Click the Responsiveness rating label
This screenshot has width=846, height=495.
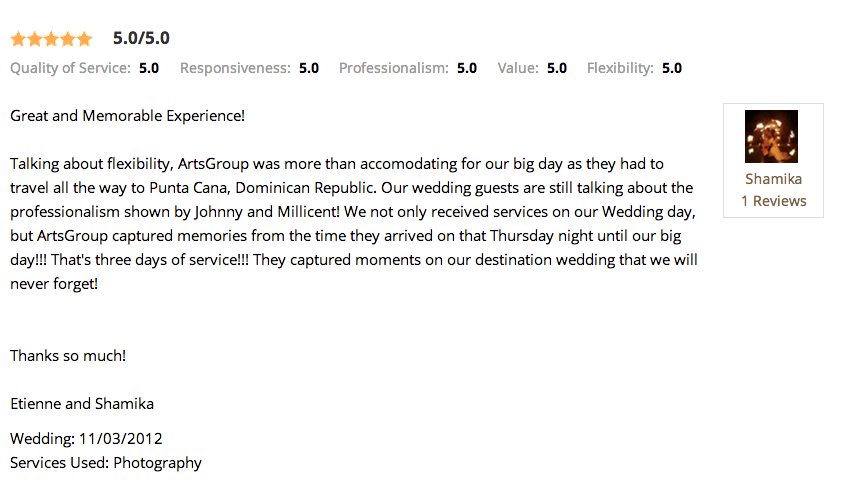point(235,68)
